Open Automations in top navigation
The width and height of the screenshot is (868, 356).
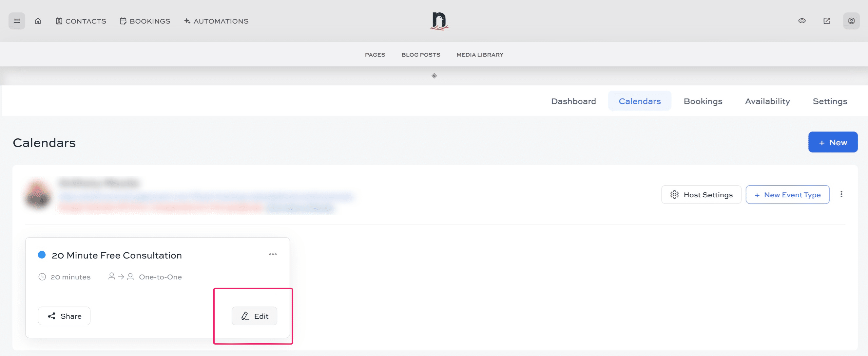216,21
